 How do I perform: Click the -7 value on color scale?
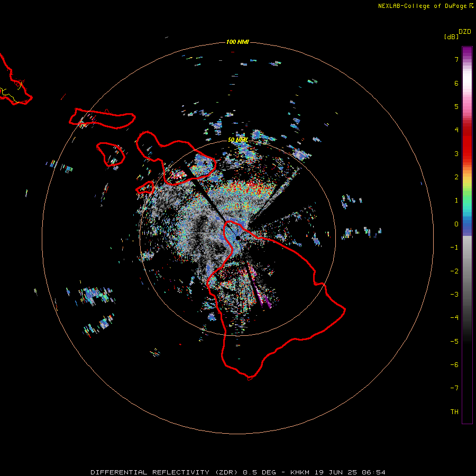pos(454,388)
